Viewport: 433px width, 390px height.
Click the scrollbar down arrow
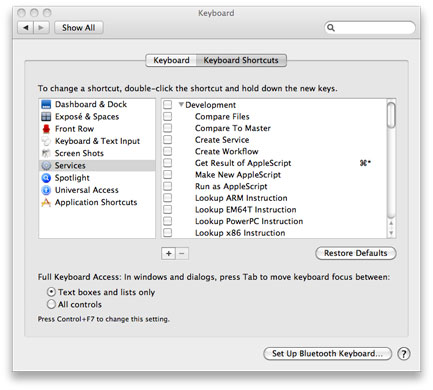click(x=391, y=233)
